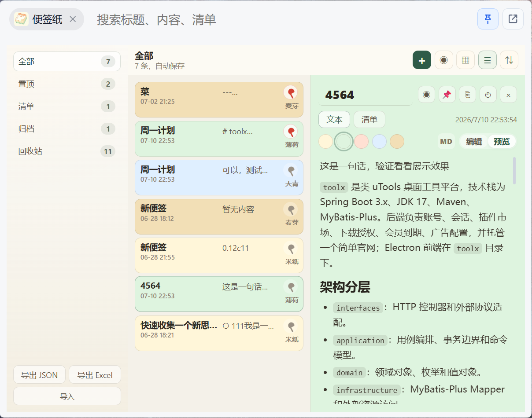
Task: Remove the 便签纸 tag with its X
Action: click(x=73, y=19)
